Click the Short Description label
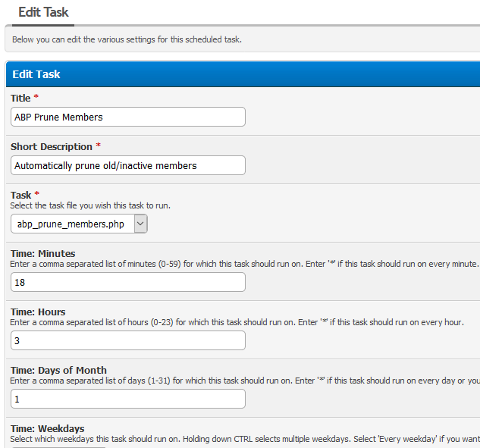480x448 pixels. coord(52,146)
